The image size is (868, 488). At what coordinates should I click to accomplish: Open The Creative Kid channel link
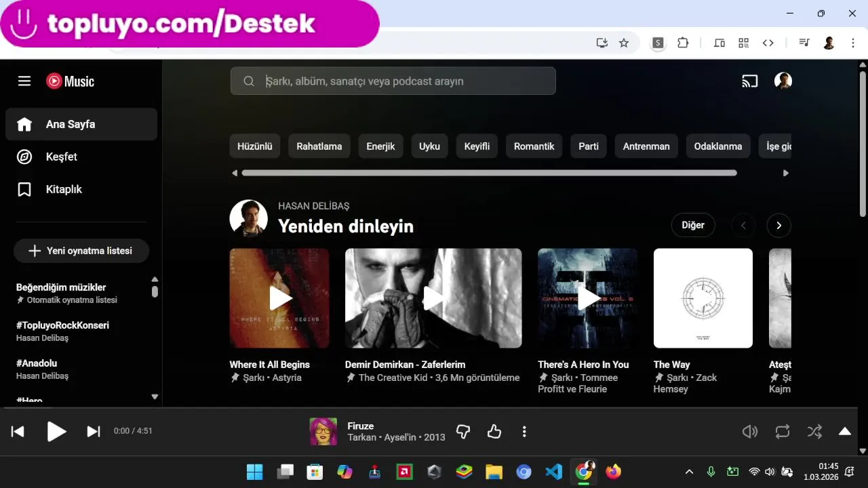tap(393, 378)
